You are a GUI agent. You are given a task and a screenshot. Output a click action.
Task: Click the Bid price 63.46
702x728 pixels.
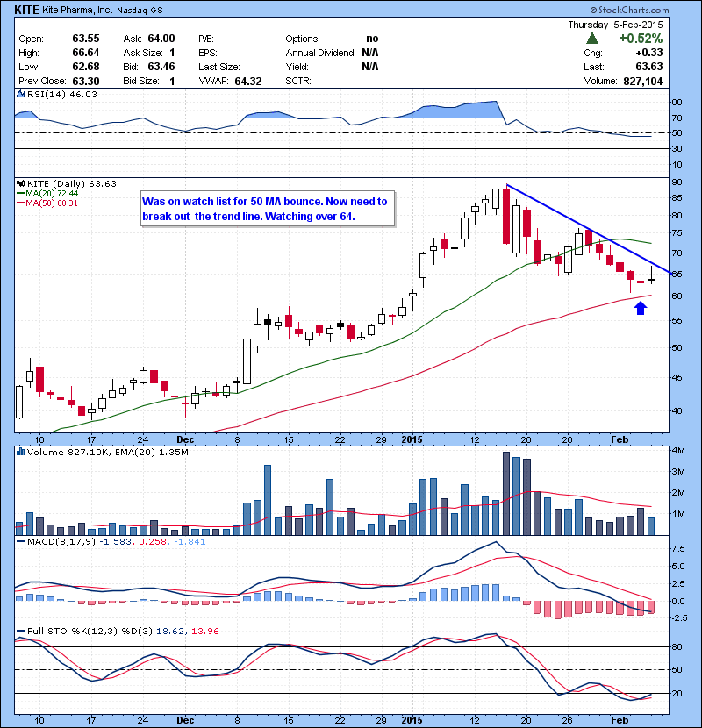[161, 67]
